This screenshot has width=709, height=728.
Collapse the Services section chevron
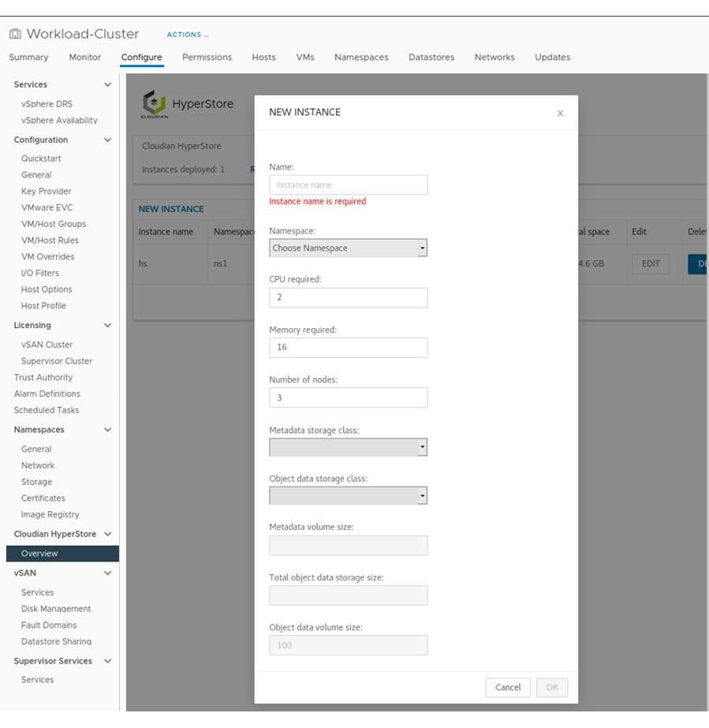point(108,84)
